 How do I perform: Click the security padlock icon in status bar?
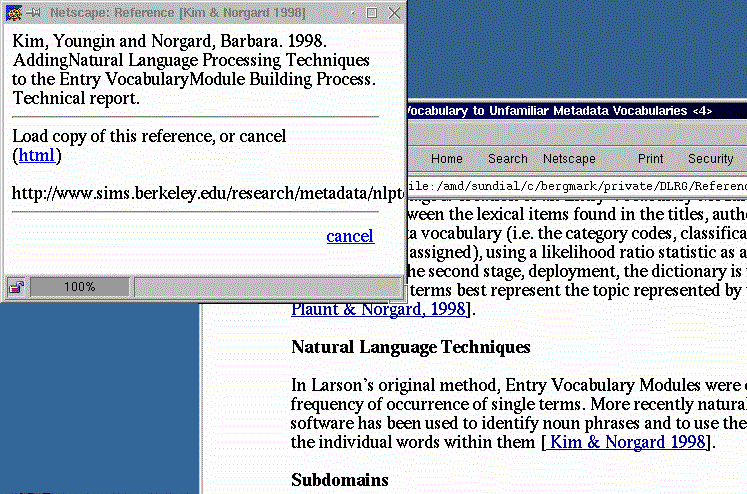coord(17,287)
